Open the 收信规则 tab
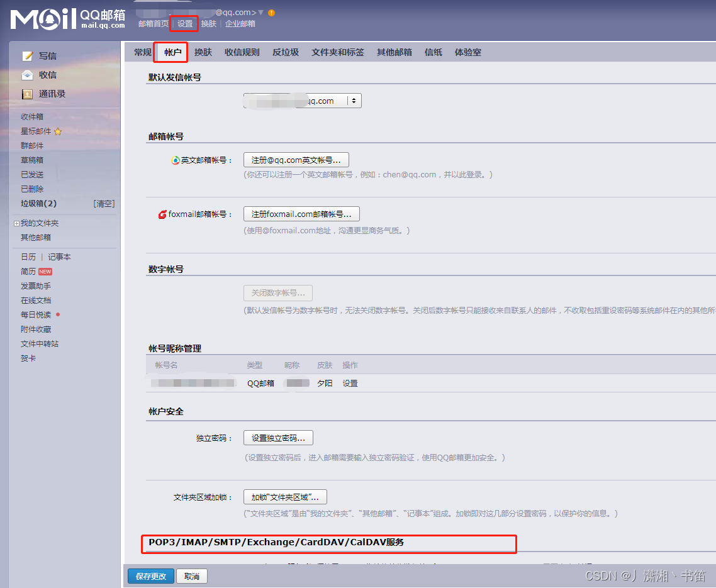The height and width of the screenshot is (588, 716). pos(242,52)
